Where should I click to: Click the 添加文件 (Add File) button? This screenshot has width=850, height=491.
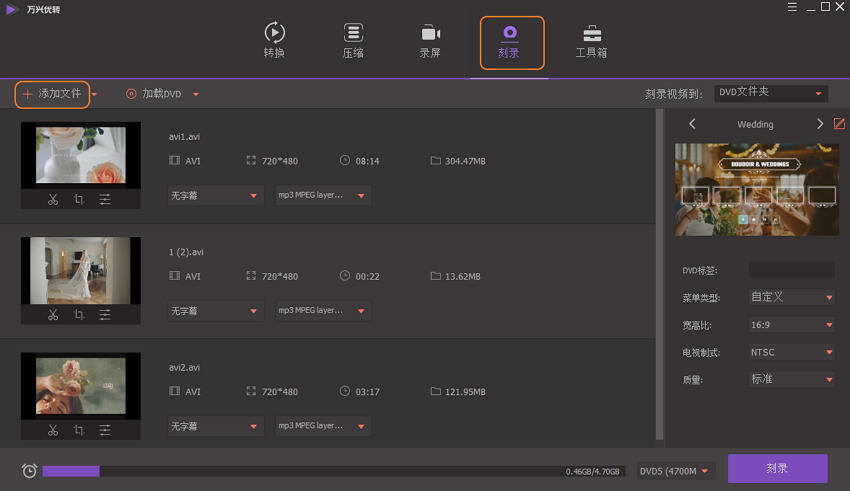click(52, 94)
